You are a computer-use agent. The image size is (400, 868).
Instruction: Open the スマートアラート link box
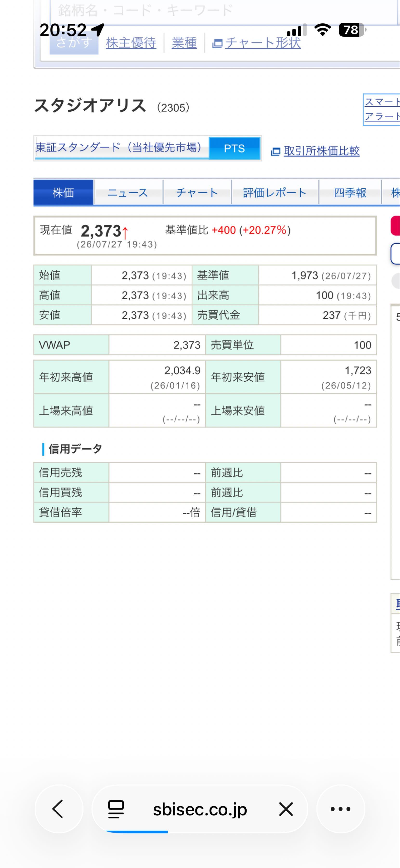tap(381, 109)
